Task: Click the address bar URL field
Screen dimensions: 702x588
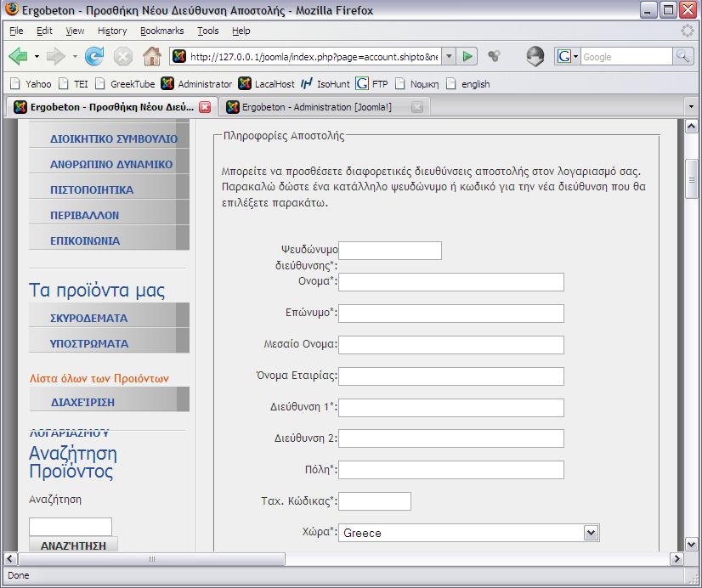Action: pos(314,57)
